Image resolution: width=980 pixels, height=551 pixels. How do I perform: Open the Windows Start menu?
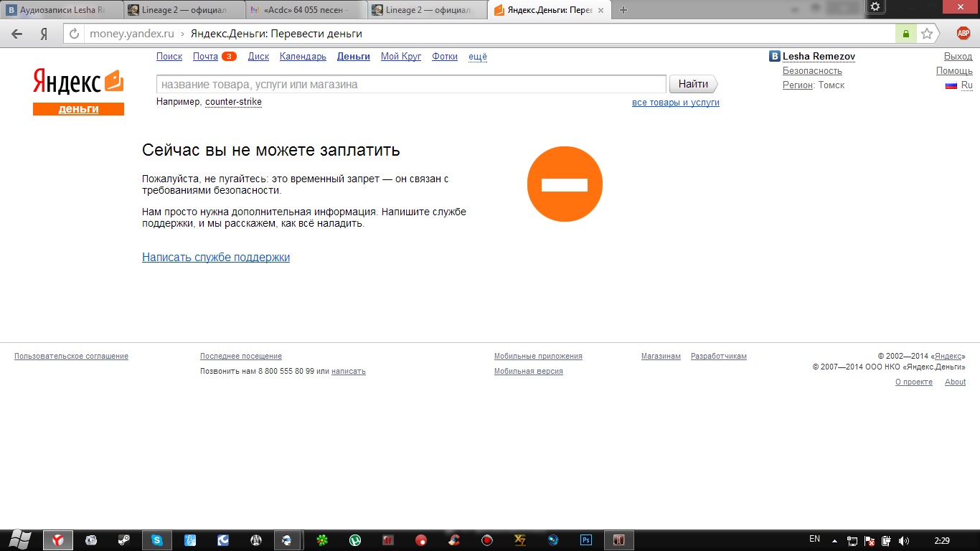click(x=19, y=540)
